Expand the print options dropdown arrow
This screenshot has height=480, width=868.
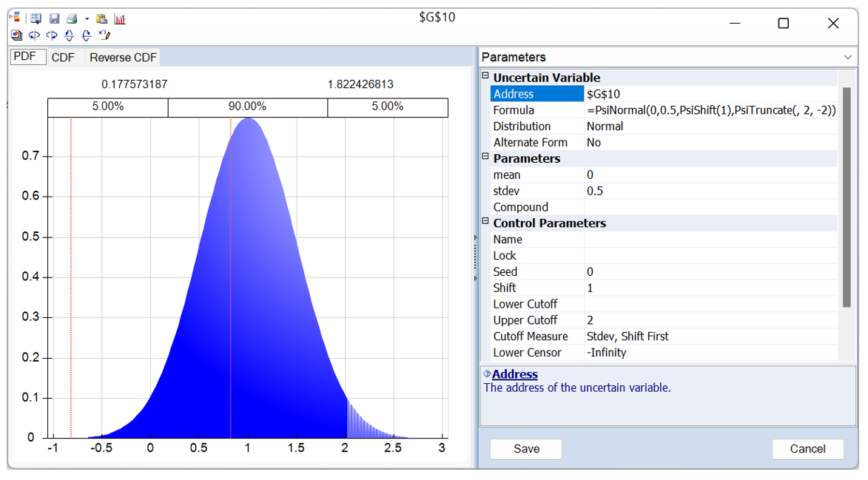87,18
